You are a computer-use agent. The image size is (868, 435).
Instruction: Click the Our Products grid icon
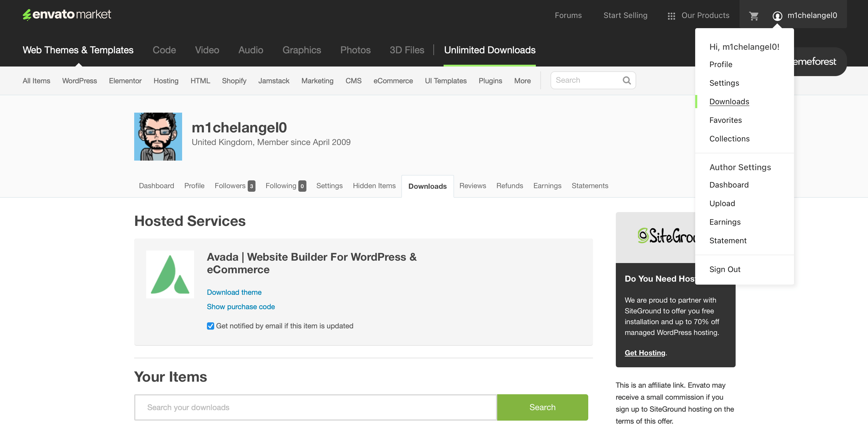[x=671, y=16]
